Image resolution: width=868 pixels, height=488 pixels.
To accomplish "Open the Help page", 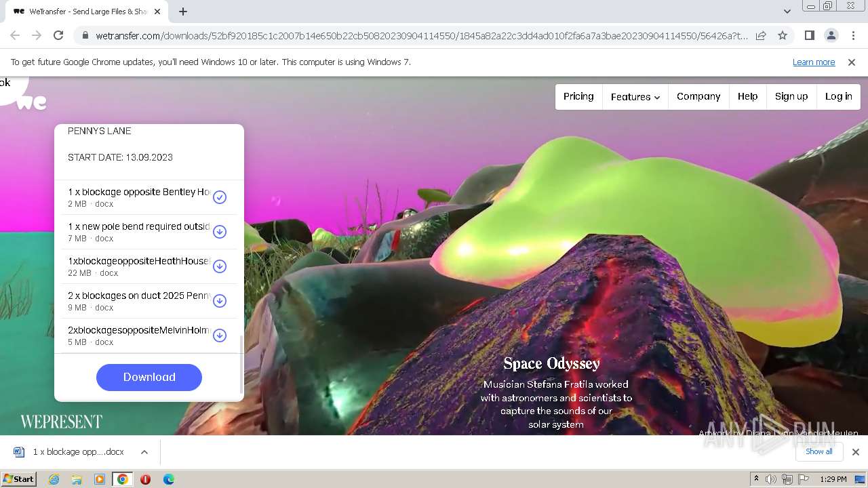I will pyautogui.click(x=747, y=96).
